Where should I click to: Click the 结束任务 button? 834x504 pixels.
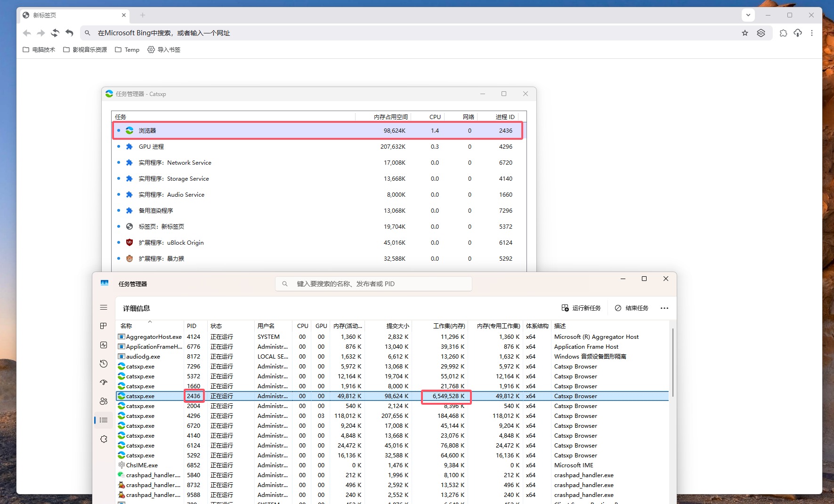click(x=632, y=308)
